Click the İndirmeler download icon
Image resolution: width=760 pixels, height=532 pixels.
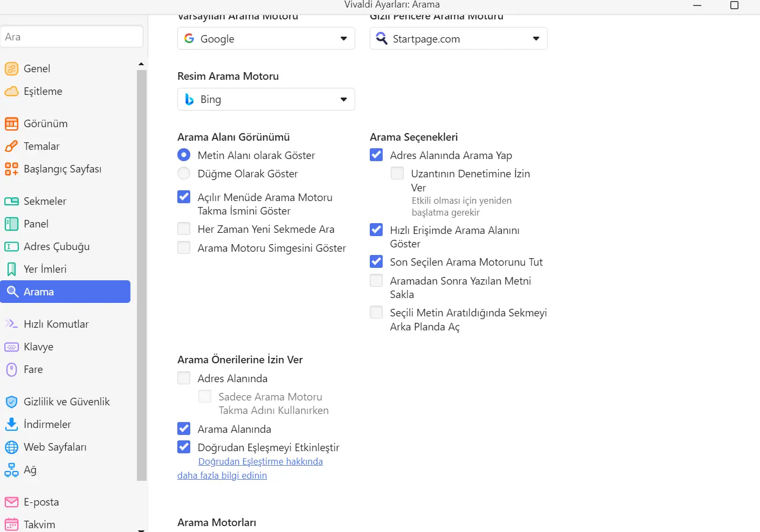click(11, 425)
